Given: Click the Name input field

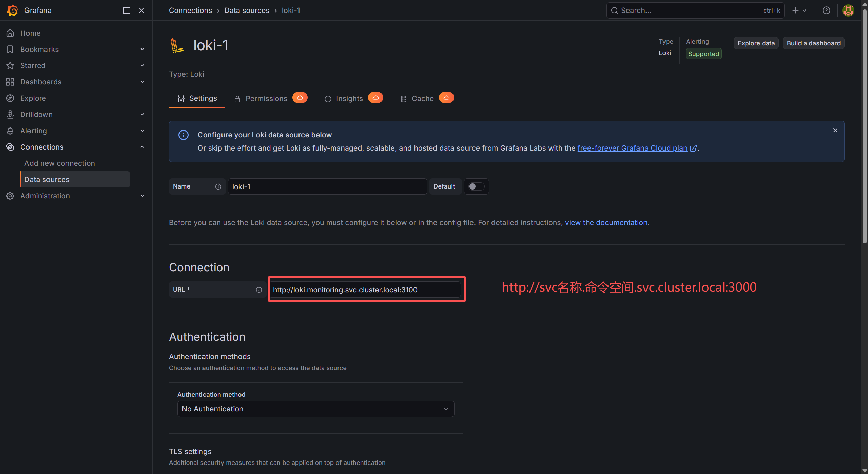Looking at the screenshot, I should tap(327, 186).
